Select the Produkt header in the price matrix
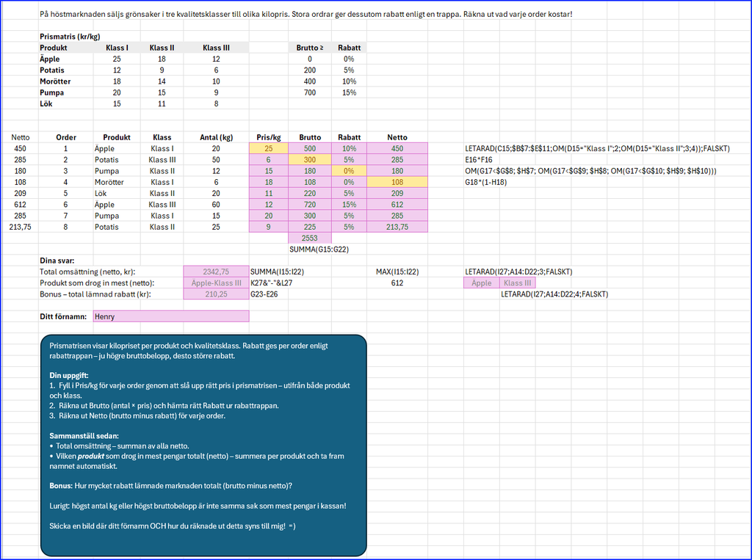This screenshot has height=560, width=752. [x=53, y=48]
